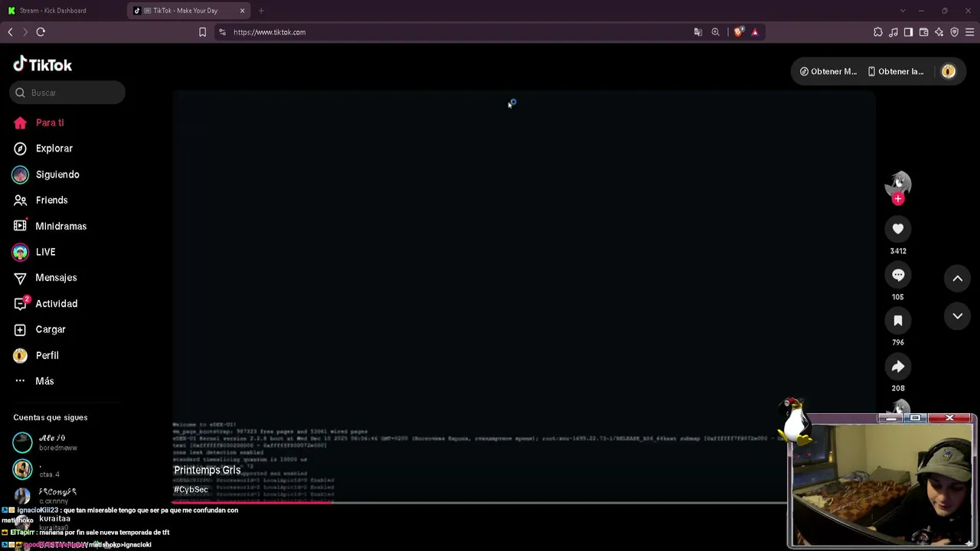Image resolution: width=980 pixels, height=551 pixels.
Task: Open the zoom magnifier icon in address bar
Action: coord(716,32)
